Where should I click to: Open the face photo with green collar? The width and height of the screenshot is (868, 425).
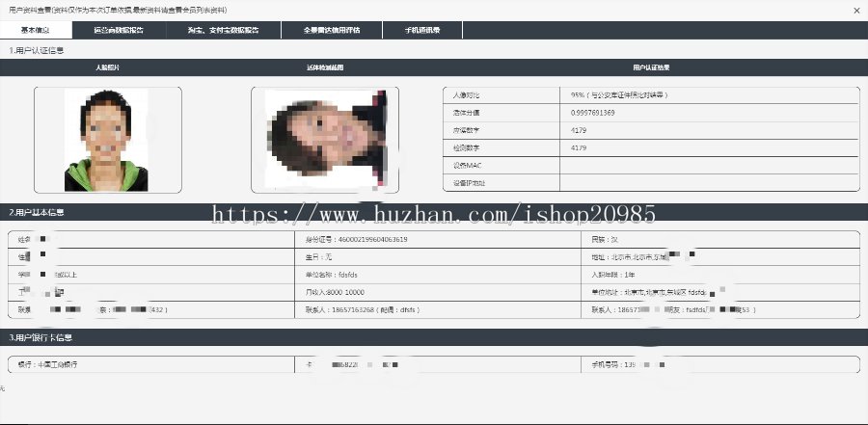click(107, 140)
